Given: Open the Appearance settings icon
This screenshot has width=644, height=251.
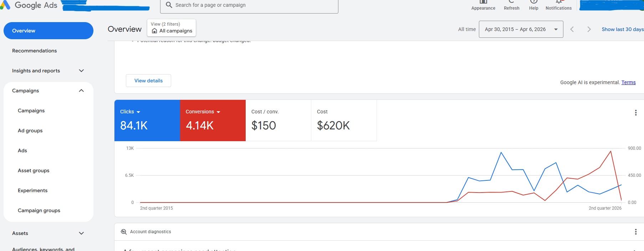Looking at the screenshot, I should tap(483, 1).
